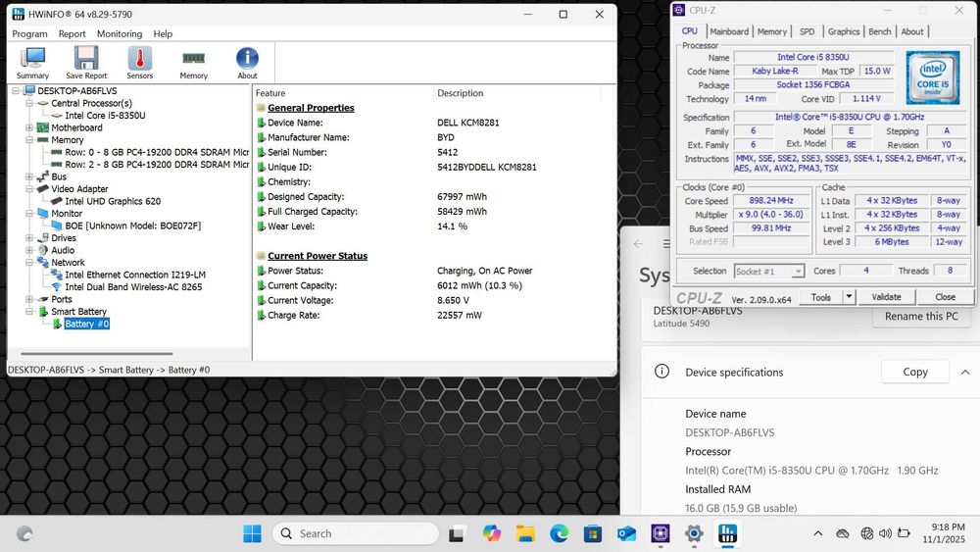Switch to CPU-Z via its taskbar icon
980x552 pixels.
660,534
